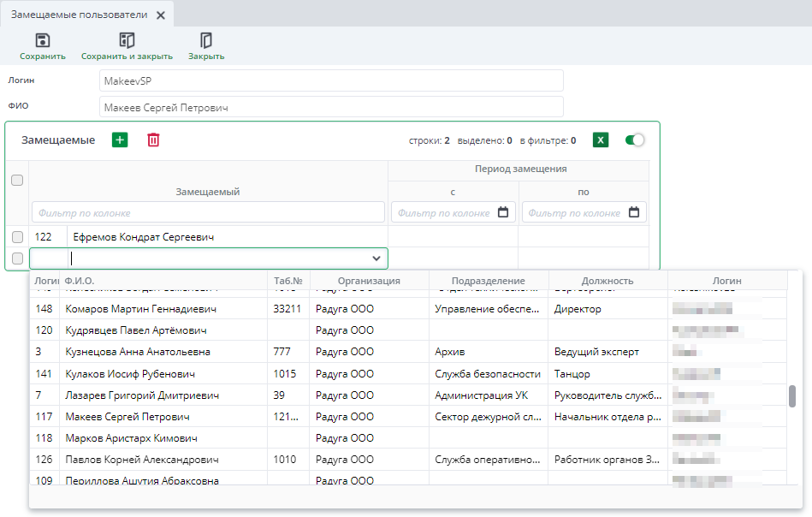Close the Замещаемые пользователи tab
This screenshot has height=517, width=812.
point(161,15)
